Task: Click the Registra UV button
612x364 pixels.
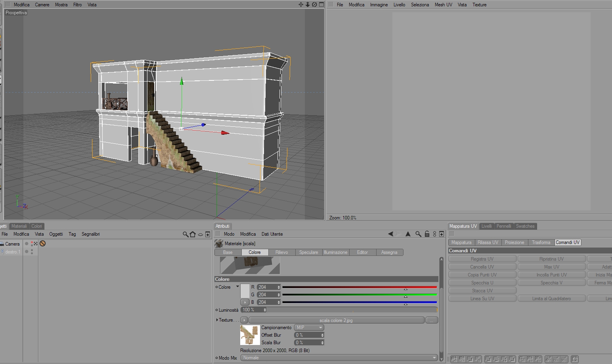Action: 482,259
